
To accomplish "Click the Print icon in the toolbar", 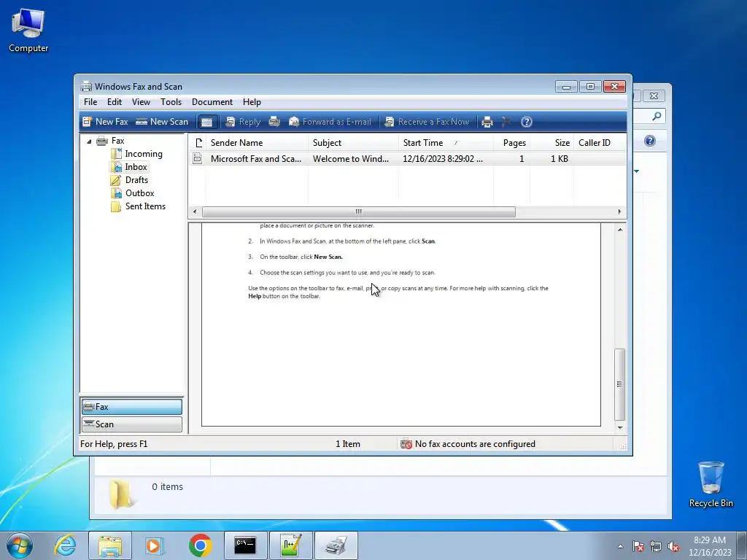I will click(487, 122).
